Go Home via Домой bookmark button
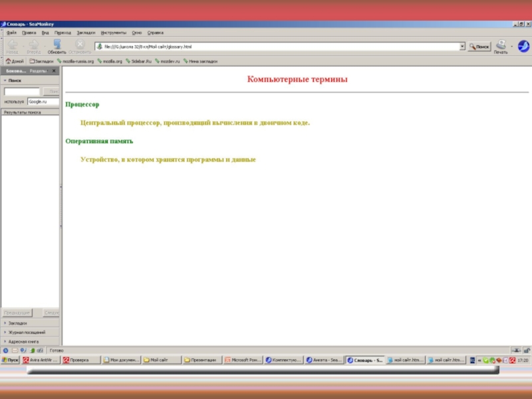The image size is (532, 399). (x=15, y=61)
